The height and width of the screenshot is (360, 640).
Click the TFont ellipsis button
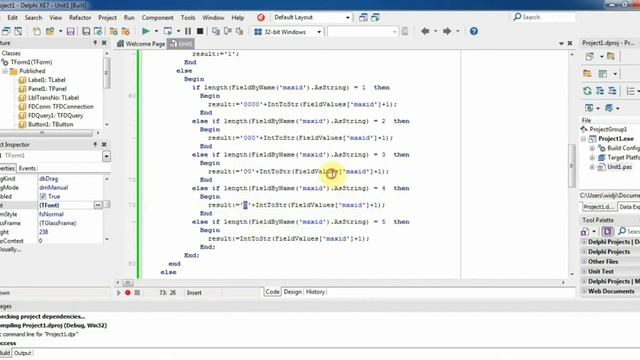point(98,205)
